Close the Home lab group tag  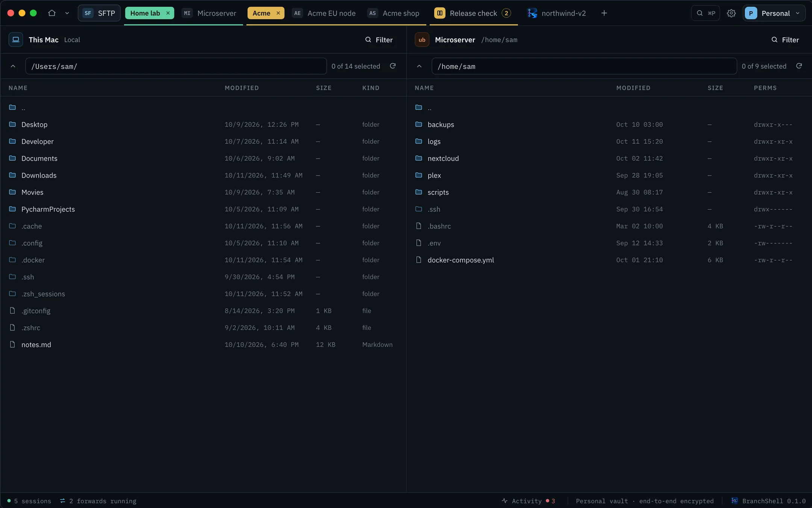point(168,13)
